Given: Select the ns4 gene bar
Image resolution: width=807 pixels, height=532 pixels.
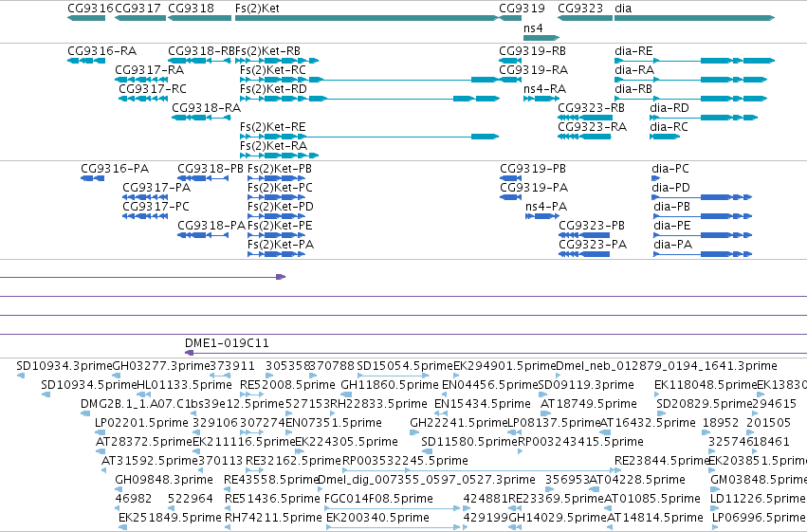Looking at the screenshot, I should tap(541, 38).
